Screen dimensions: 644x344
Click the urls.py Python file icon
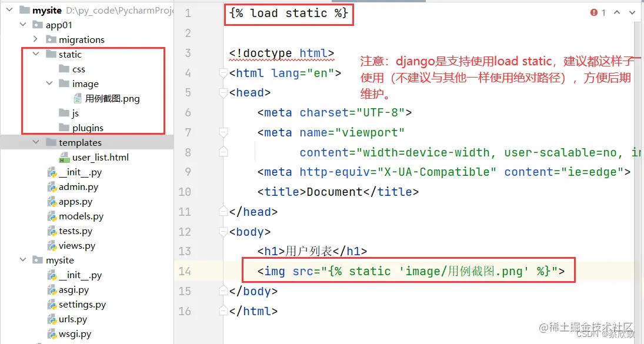[52, 319]
